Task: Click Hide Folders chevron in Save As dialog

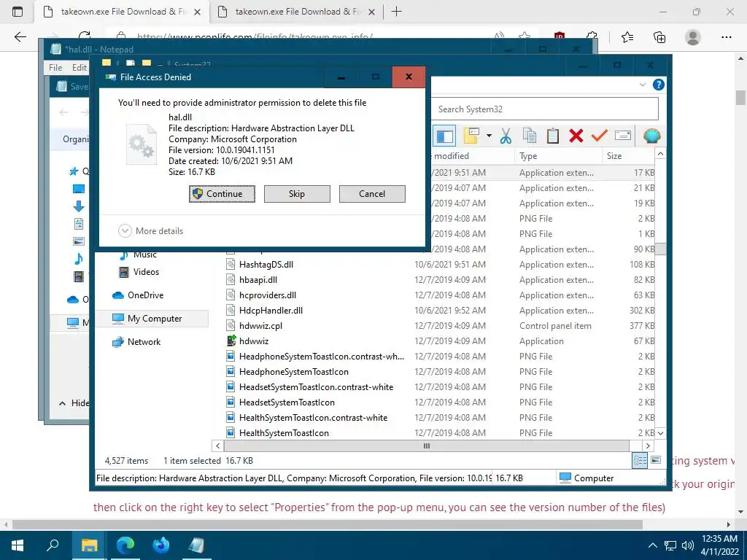Action: [63, 403]
